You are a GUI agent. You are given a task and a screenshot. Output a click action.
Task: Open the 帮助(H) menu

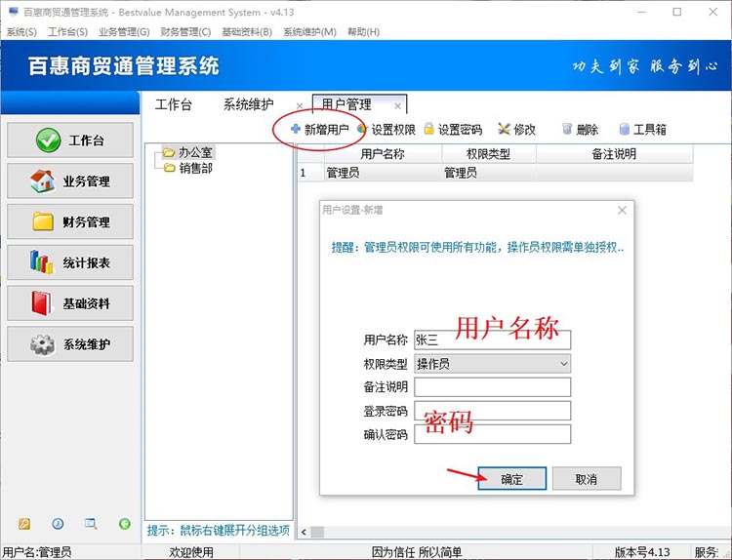tap(364, 32)
